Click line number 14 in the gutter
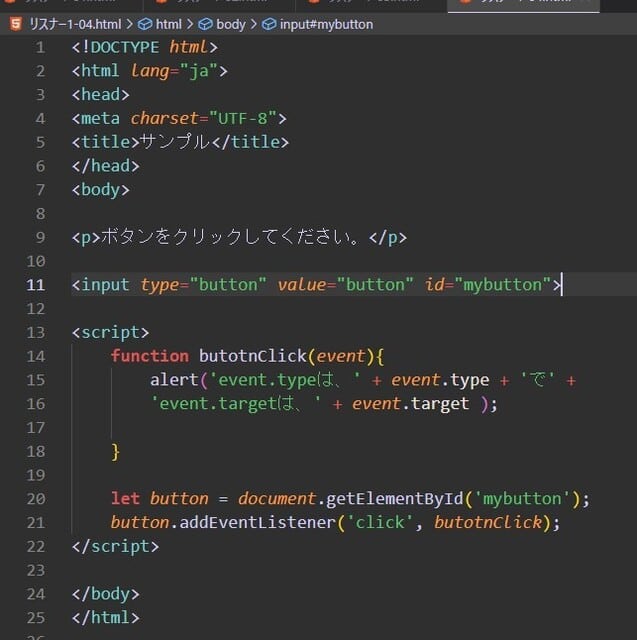Image resolution: width=637 pixels, height=640 pixels. pos(35,356)
